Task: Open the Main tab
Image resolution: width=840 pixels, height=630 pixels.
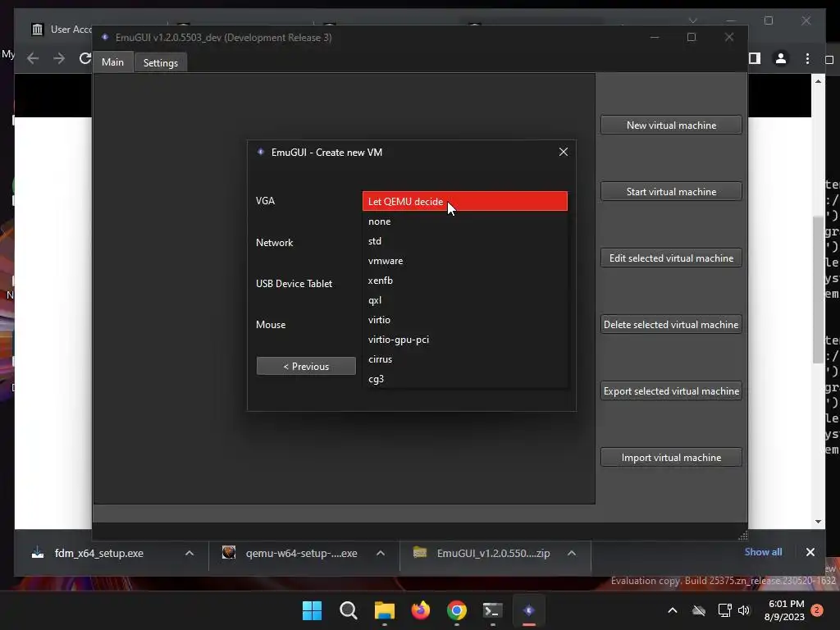Action: click(112, 62)
